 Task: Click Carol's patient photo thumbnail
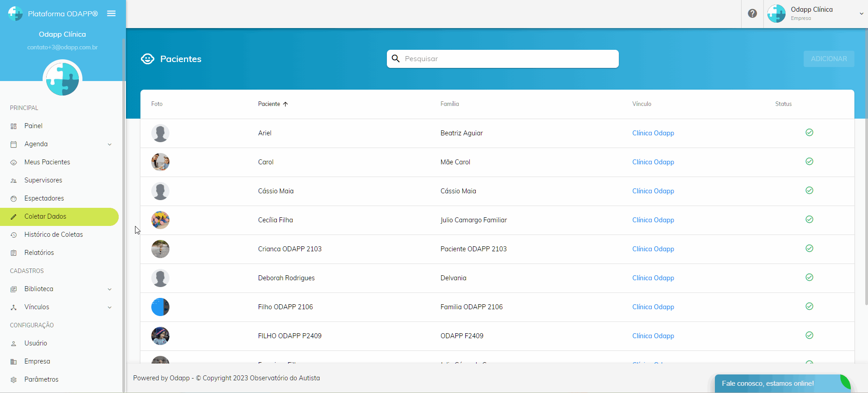160,162
